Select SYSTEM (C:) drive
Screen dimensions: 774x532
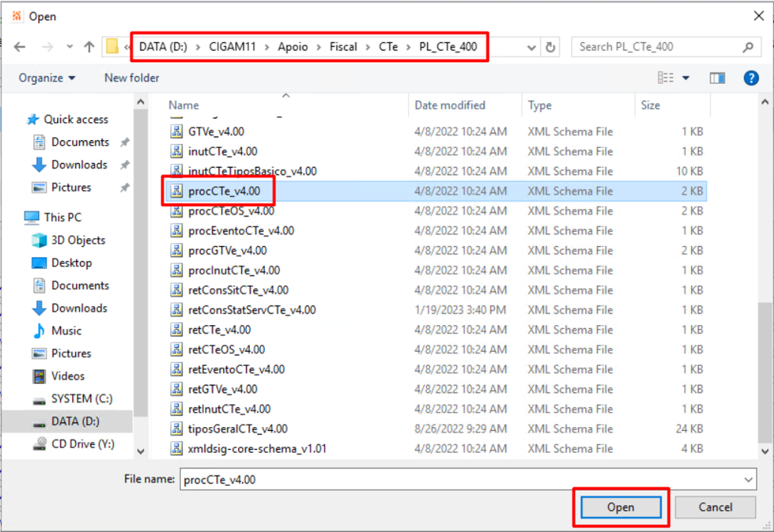coord(81,399)
